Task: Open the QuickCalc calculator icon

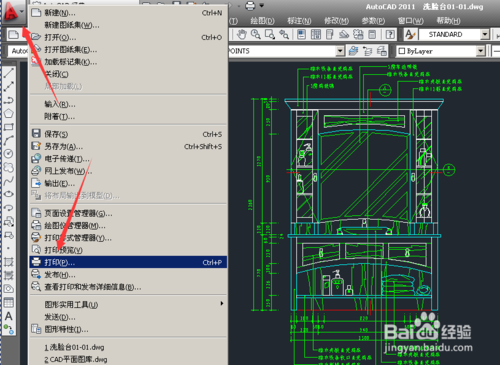Action: [x=372, y=34]
